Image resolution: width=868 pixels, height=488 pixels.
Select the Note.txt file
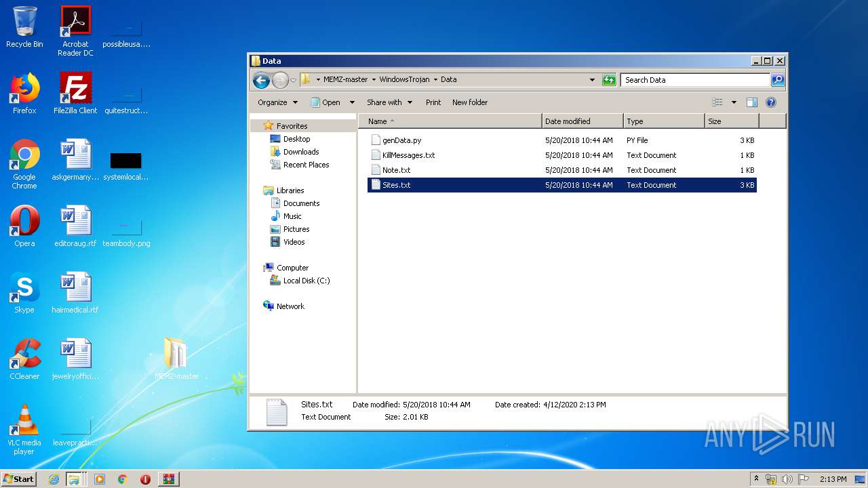(561, 170)
